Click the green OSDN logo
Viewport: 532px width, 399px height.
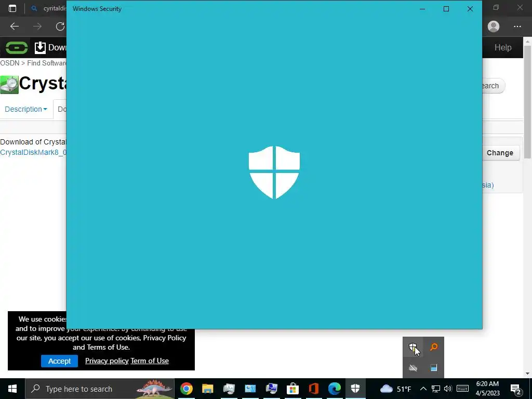coord(17,47)
